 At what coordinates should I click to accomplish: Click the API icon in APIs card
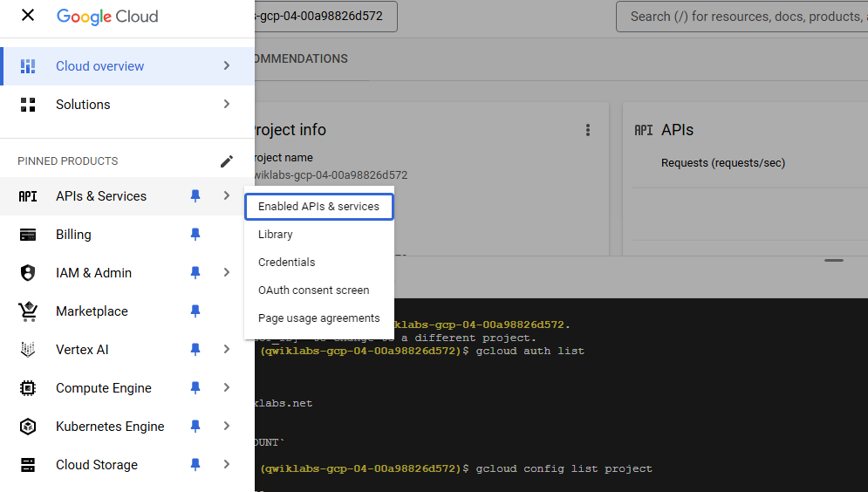[643, 130]
